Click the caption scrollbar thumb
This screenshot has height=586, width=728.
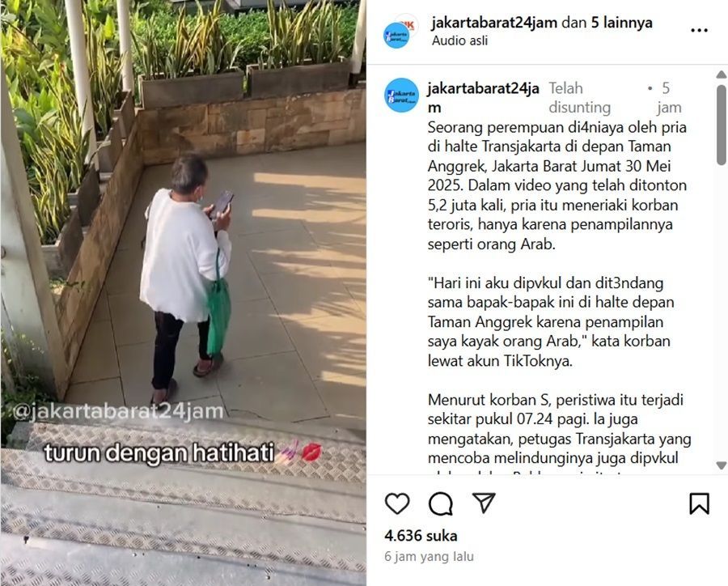721,124
